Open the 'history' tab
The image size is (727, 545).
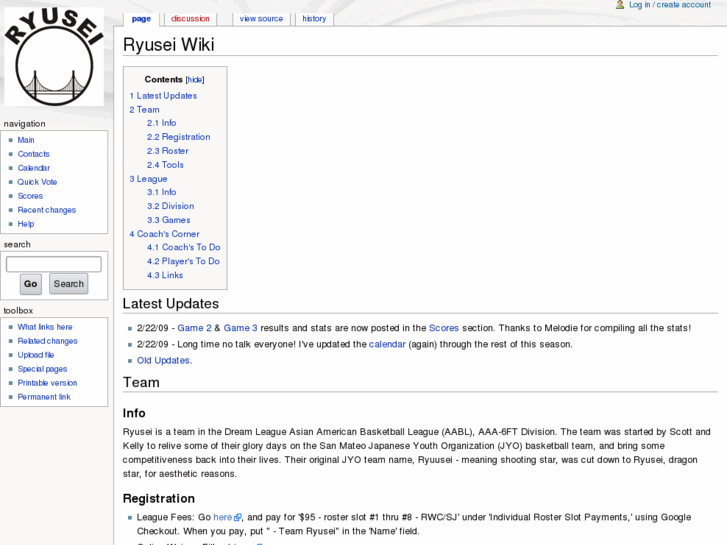(314, 19)
